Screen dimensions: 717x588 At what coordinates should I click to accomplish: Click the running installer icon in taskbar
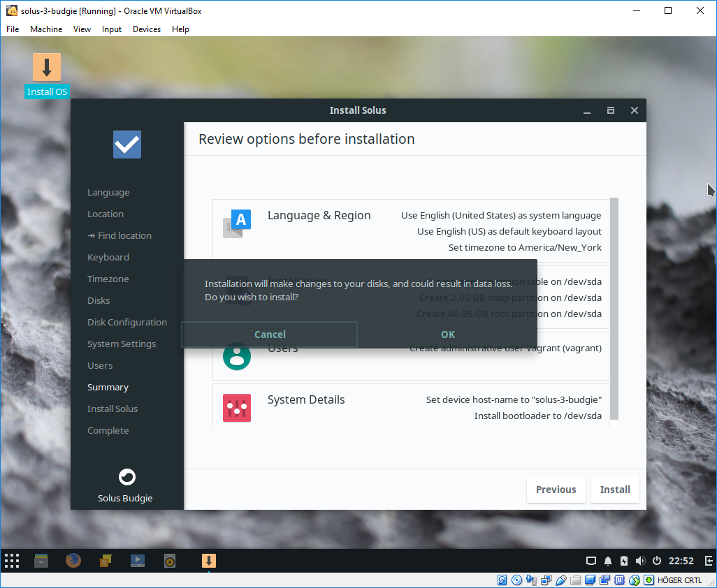pos(208,561)
